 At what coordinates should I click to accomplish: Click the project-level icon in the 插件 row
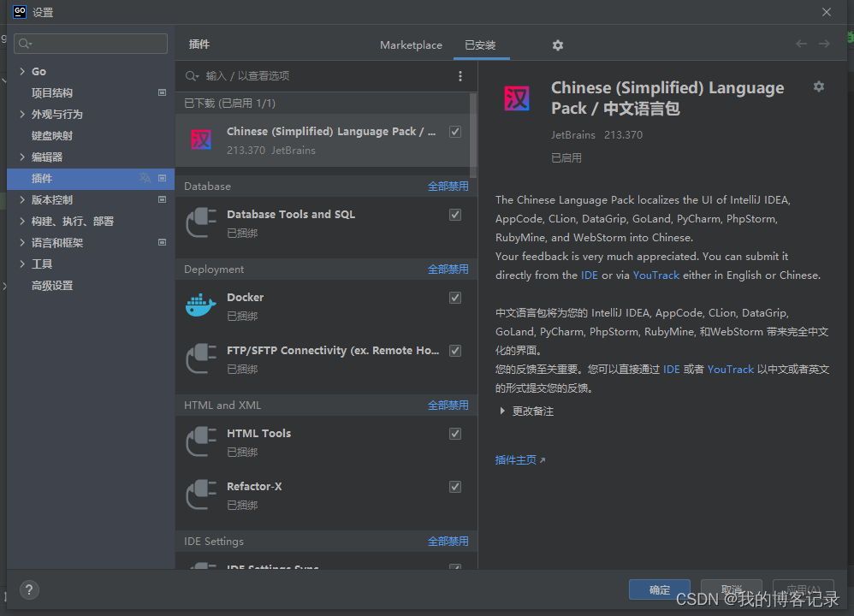click(x=162, y=178)
